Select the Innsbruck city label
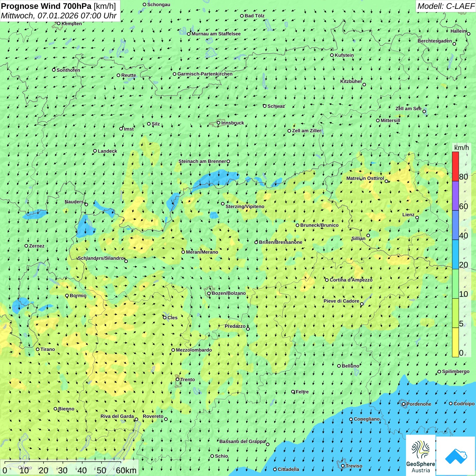 tap(233, 123)
